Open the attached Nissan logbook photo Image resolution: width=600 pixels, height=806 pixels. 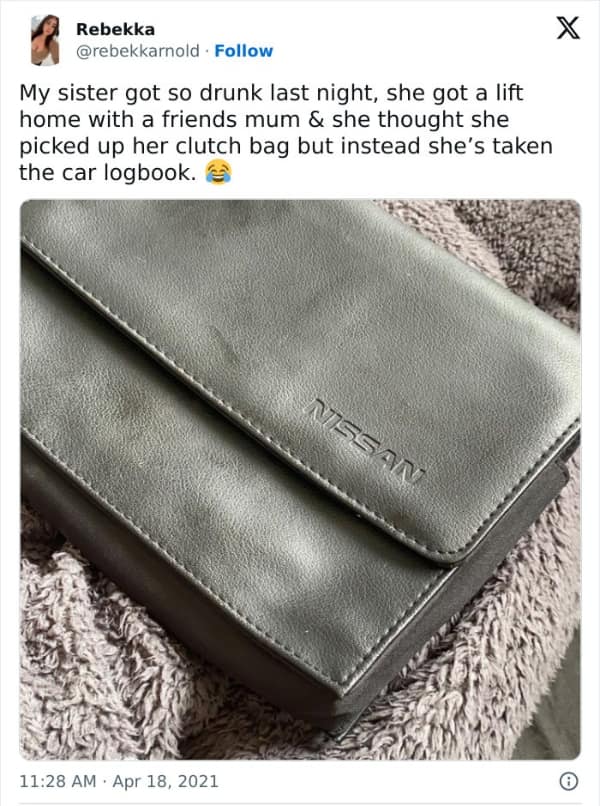point(300,479)
